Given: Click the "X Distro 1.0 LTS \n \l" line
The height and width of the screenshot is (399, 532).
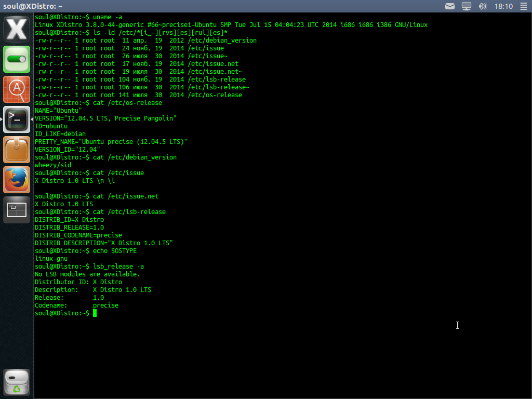Looking at the screenshot, I should pyautogui.click(x=75, y=181).
